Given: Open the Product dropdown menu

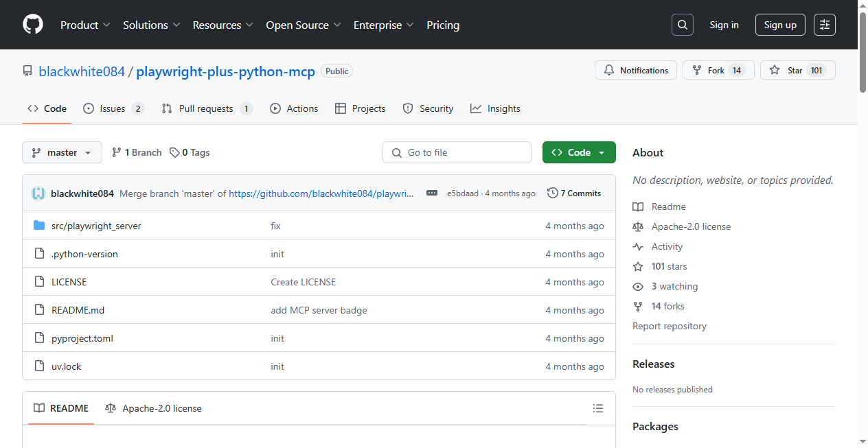Looking at the screenshot, I should click(85, 25).
